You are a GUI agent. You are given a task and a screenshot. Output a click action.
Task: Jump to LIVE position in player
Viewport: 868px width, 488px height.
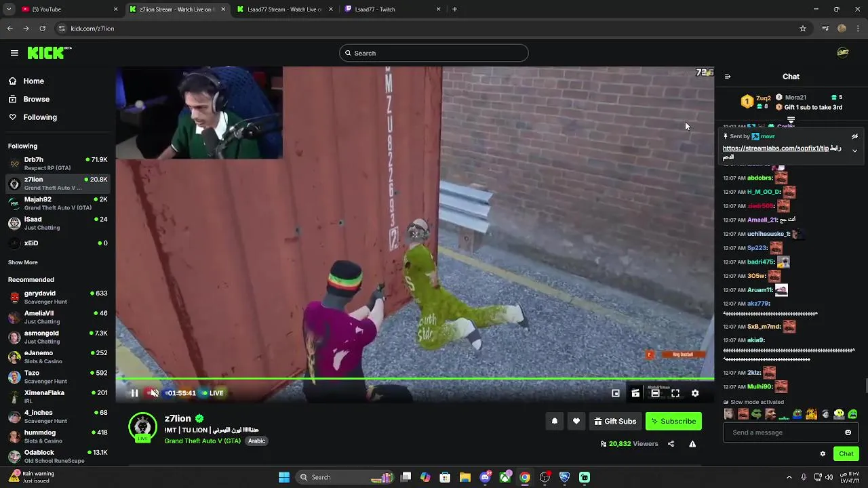[x=213, y=393]
